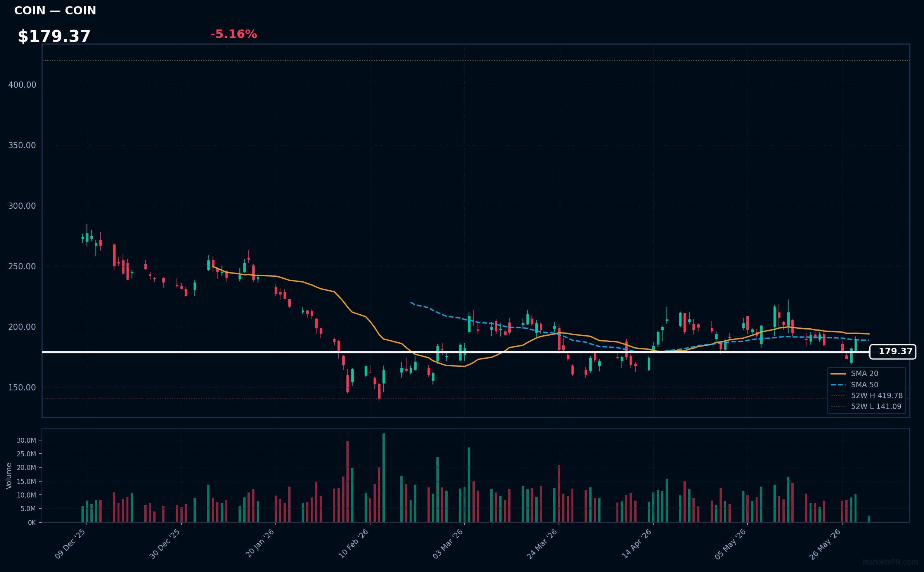This screenshot has height=572, width=924.
Task: Click the 10 Feb '26 date label
Action: click(353, 544)
